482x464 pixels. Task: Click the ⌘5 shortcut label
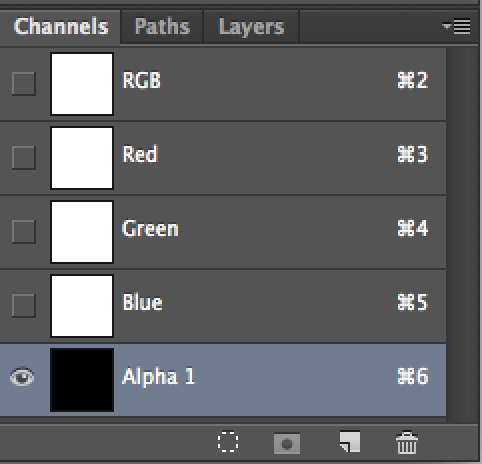[x=413, y=302]
